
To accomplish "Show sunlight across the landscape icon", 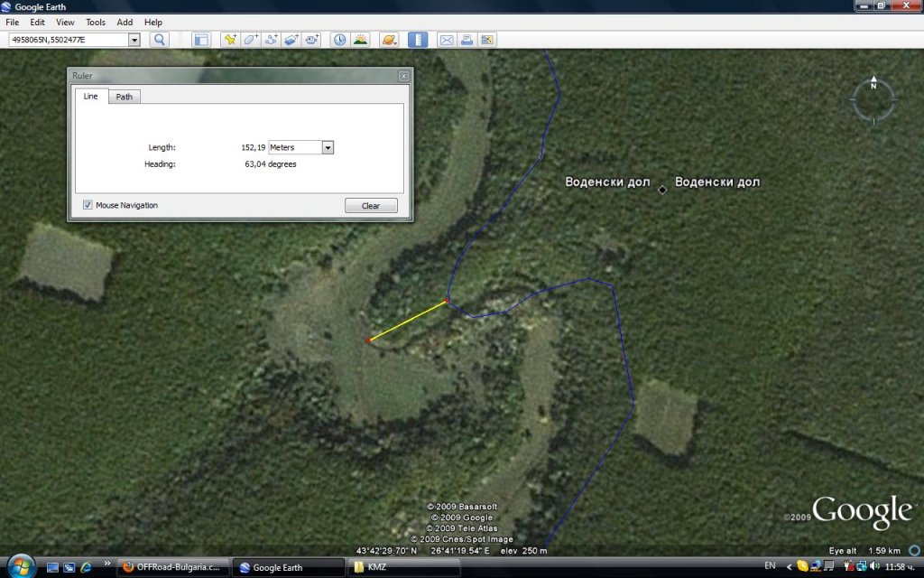I will [361, 40].
